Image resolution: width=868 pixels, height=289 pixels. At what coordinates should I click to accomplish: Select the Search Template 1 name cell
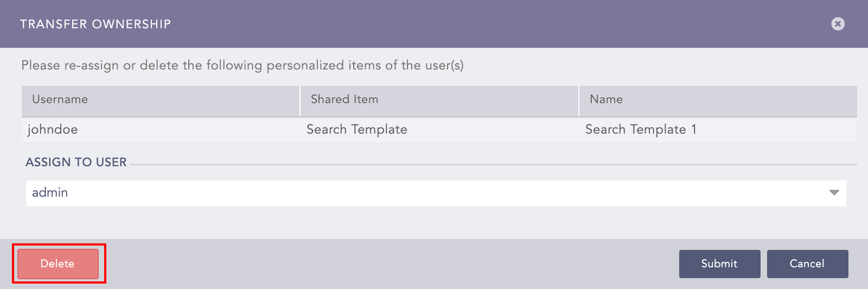641,130
